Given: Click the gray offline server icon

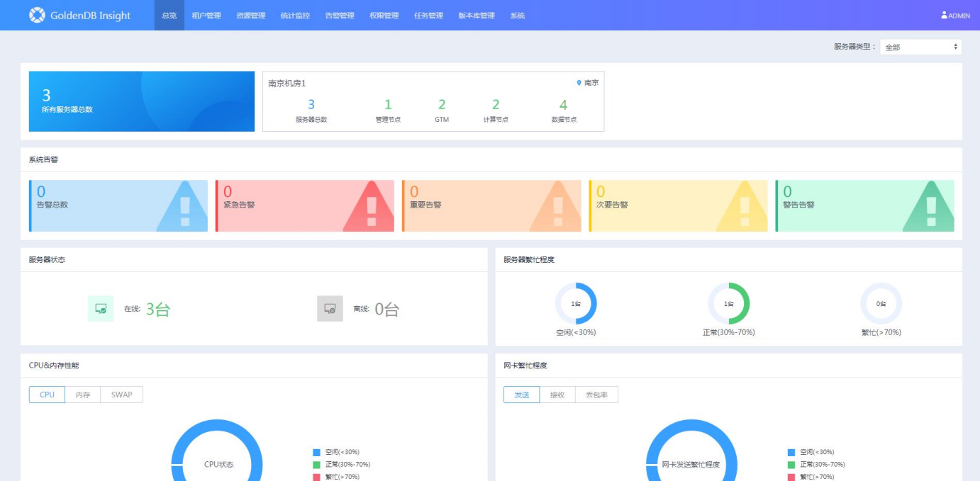Looking at the screenshot, I should click(x=330, y=309).
